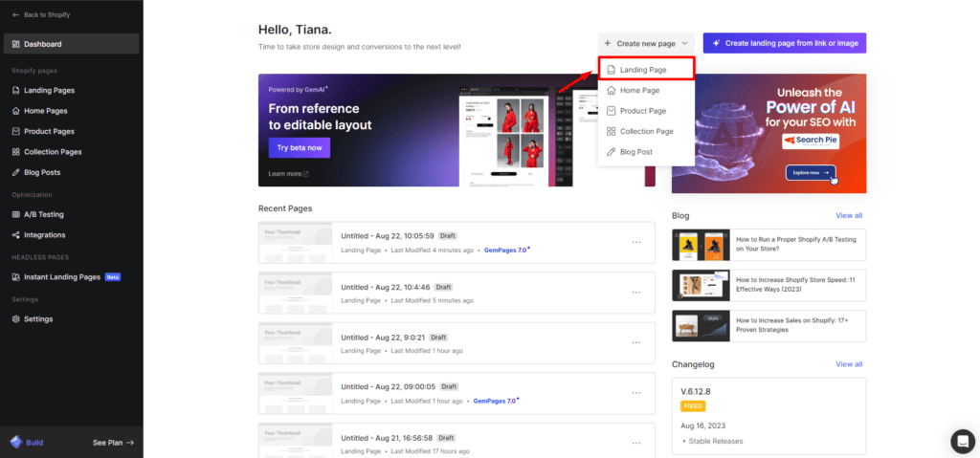The image size is (980, 458).
Task: Click Draft badge on Untitled - Aug 22, 10:05:59
Action: (448, 236)
